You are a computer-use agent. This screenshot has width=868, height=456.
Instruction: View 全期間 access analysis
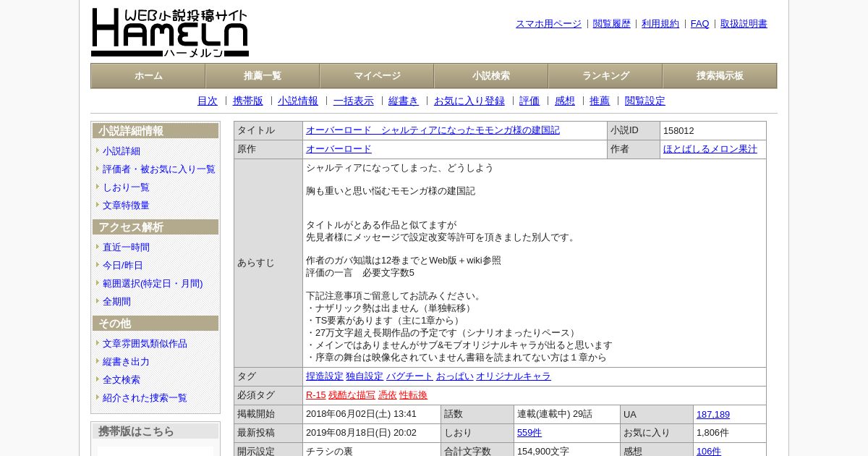[116, 302]
